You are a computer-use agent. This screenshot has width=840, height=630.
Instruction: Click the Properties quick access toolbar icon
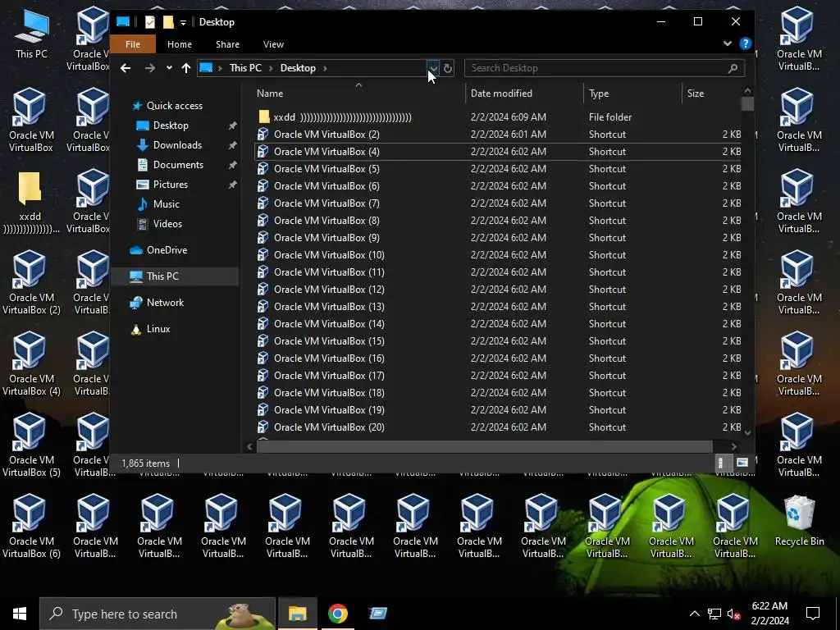[150, 22]
